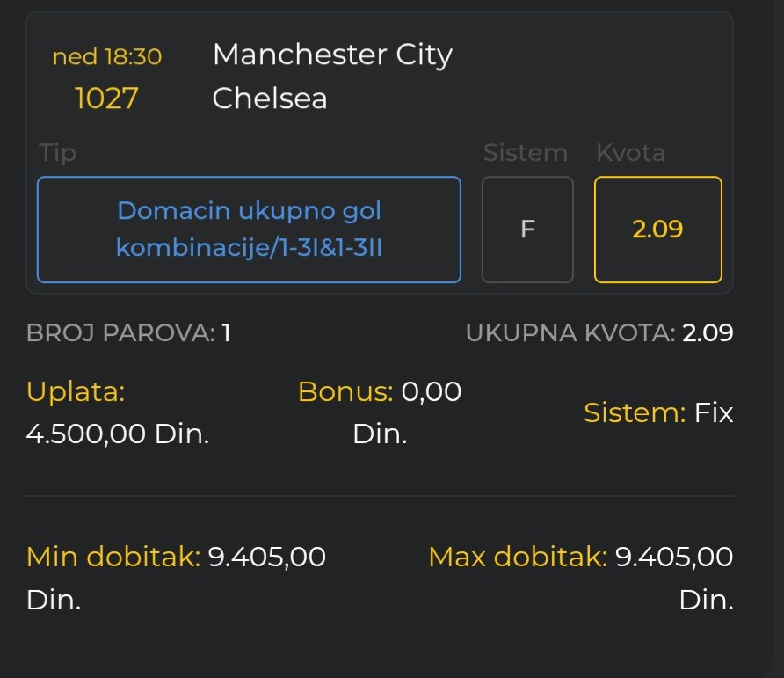Image resolution: width=784 pixels, height=678 pixels.
Task: Select the 2.09 odds box
Action: point(657,230)
